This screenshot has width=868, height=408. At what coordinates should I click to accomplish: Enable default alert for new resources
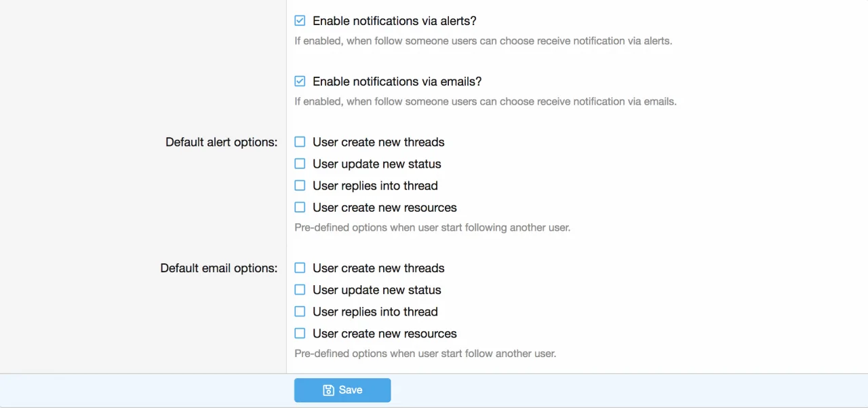[300, 207]
